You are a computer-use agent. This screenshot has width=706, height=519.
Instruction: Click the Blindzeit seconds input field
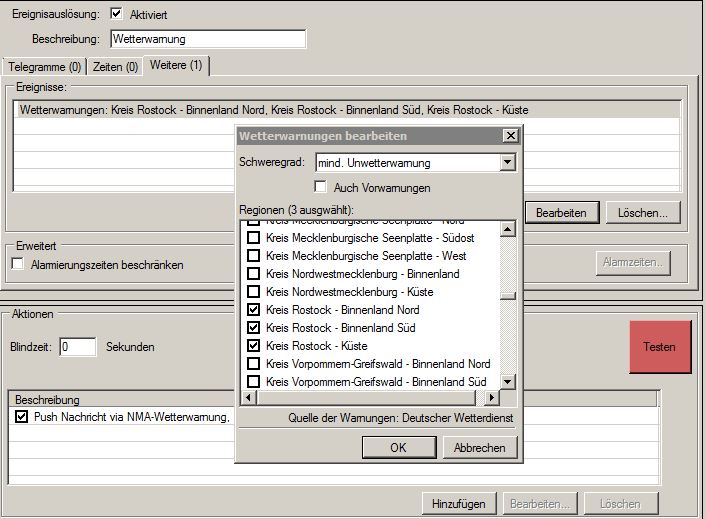(77, 347)
